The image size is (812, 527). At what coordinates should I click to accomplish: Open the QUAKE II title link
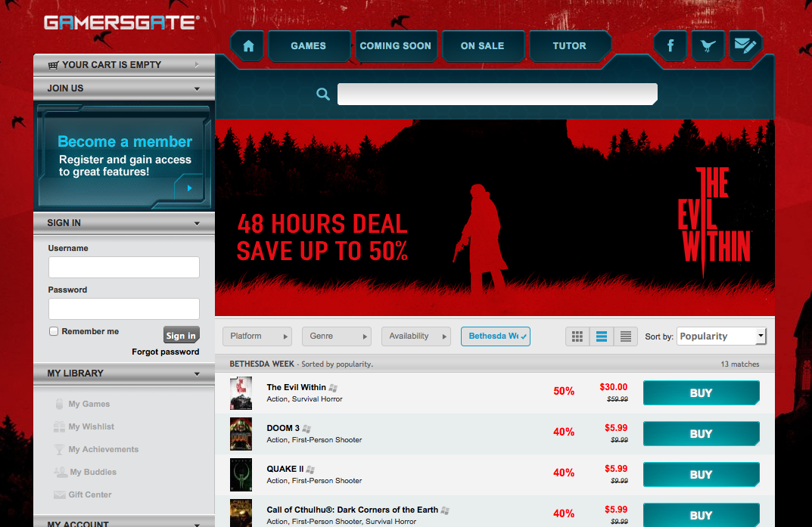tap(285, 469)
